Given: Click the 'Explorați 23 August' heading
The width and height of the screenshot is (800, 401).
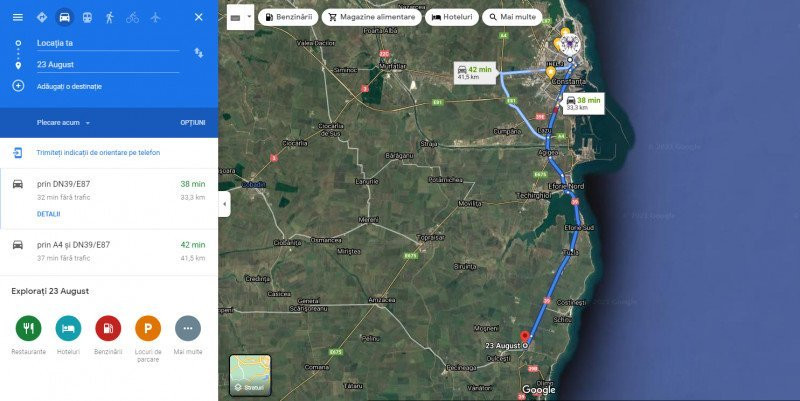Looking at the screenshot, I should (50, 291).
